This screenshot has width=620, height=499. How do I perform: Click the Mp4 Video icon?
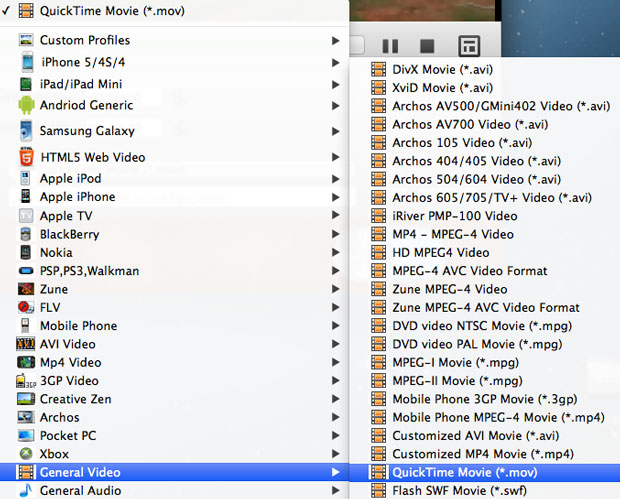(26, 362)
